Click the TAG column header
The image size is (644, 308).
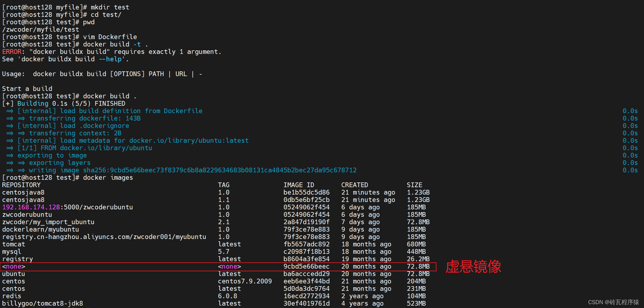coord(224,185)
